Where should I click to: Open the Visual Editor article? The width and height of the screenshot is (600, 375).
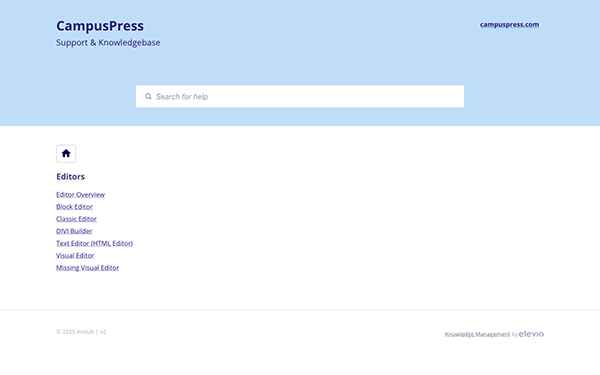[x=75, y=256]
